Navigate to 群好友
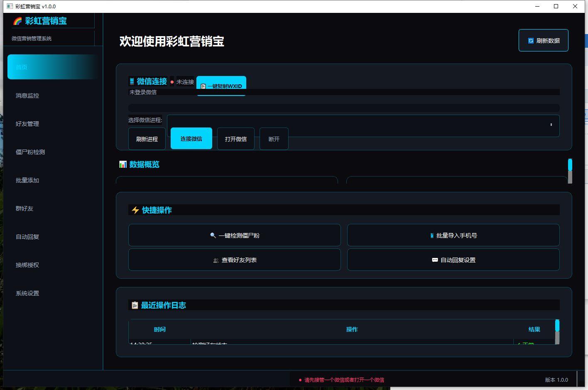The height and width of the screenshot is (390, 588). click(x=53, y=208)
